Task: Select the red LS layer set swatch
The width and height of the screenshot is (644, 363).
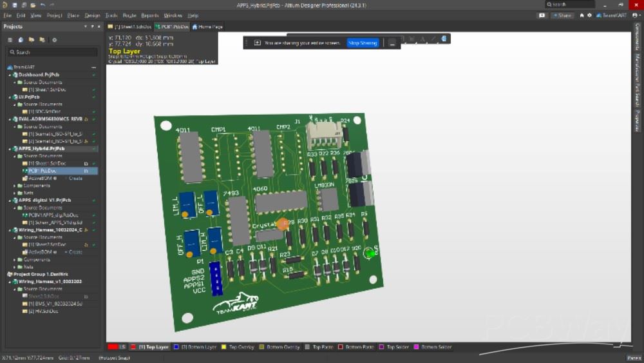Action: point(113,347)
